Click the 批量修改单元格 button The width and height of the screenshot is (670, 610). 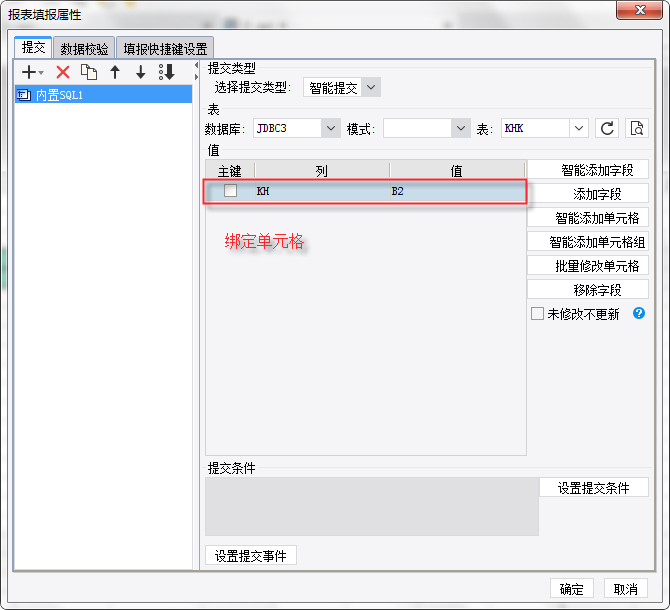[588, 266]
